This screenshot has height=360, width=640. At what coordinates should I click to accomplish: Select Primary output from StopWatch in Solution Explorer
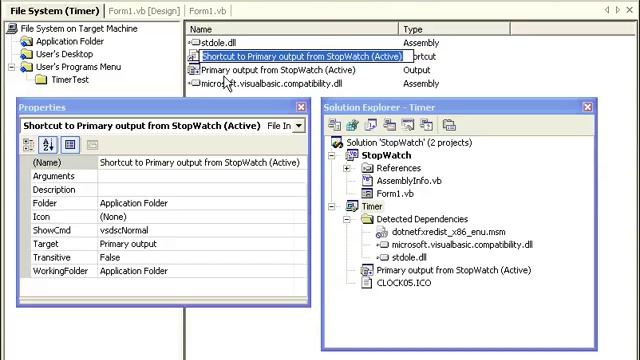tap(453, 270)
